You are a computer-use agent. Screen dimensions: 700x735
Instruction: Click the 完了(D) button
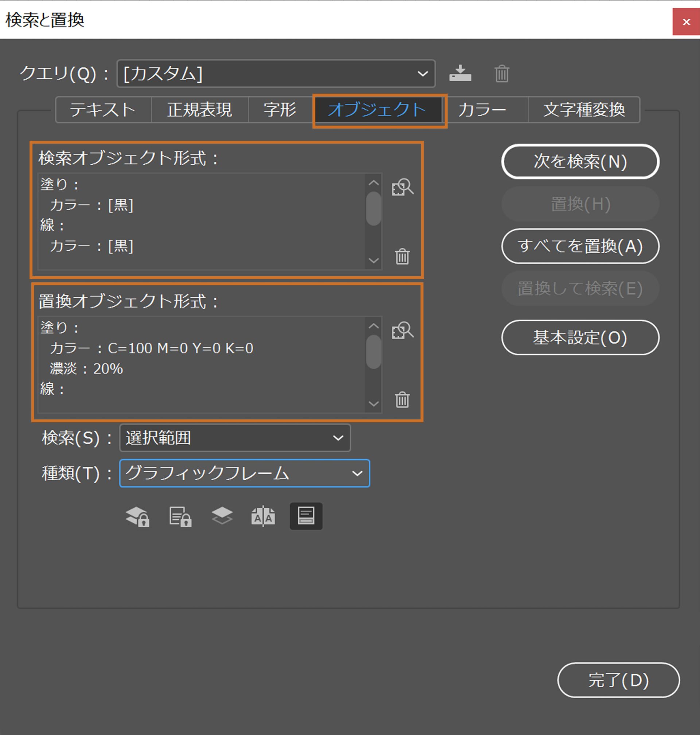point(618,680)
